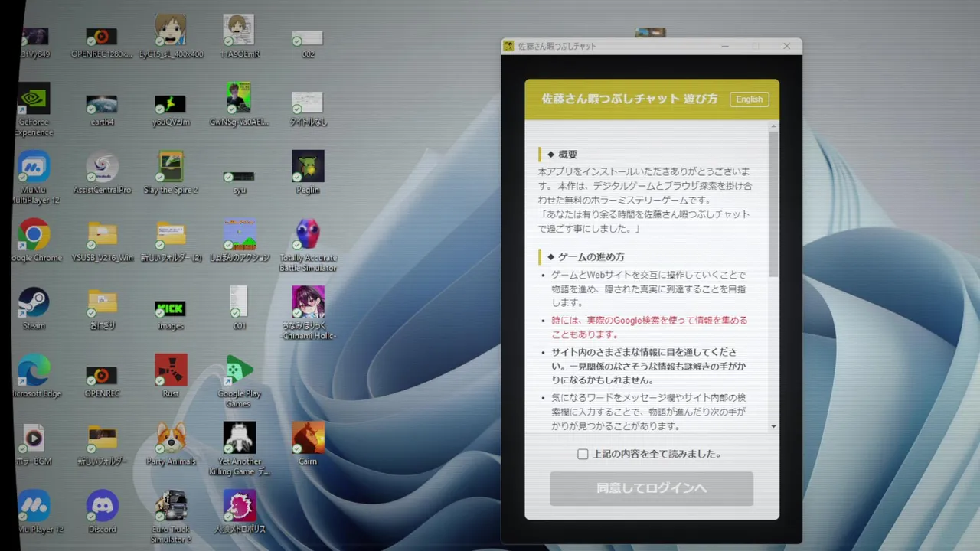Open the おにぎり folder

[102, 303]
